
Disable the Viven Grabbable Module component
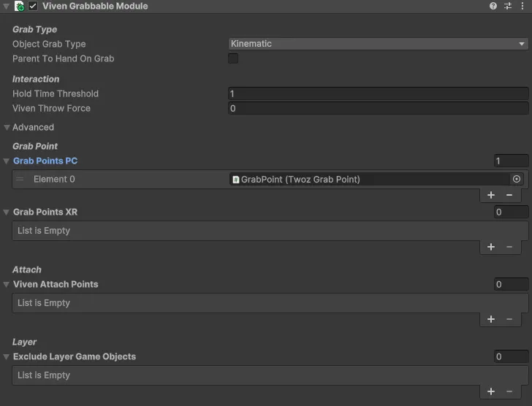33,6
